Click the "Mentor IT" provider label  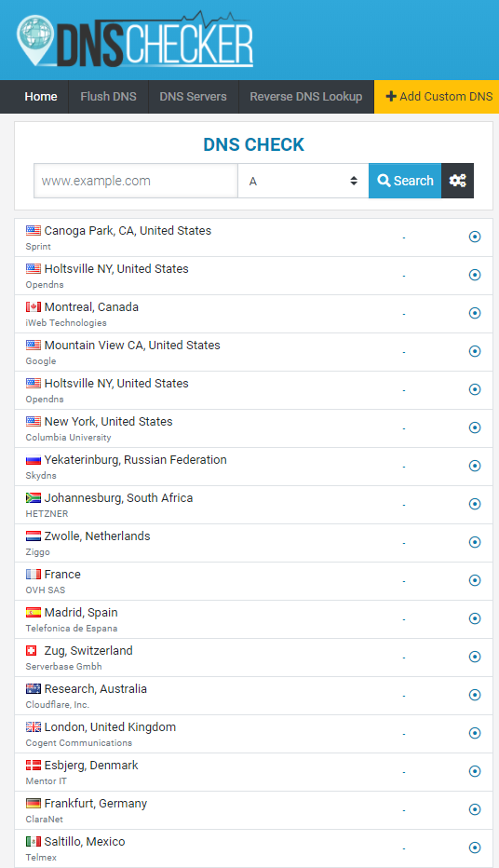tap(46, 781)
